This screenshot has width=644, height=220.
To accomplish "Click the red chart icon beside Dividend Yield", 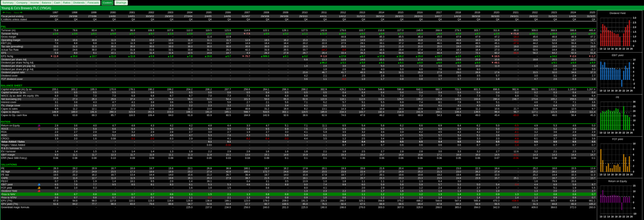I will click(39, 191).
